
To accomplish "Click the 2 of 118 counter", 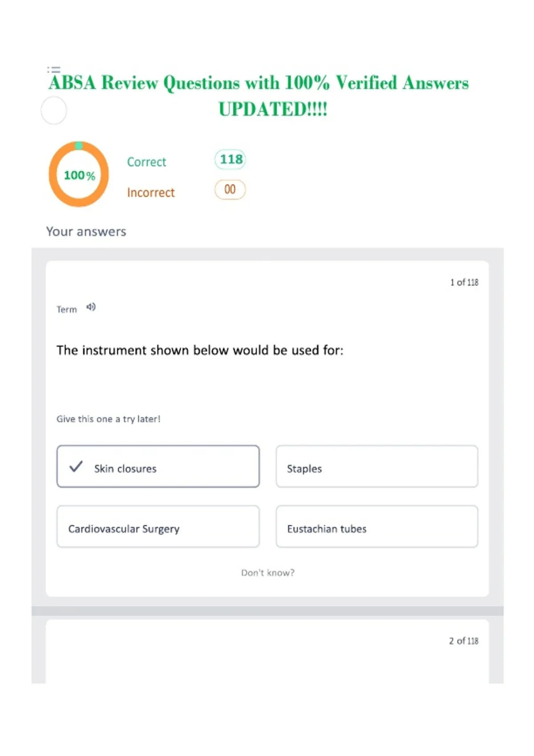I will (464, 641).
